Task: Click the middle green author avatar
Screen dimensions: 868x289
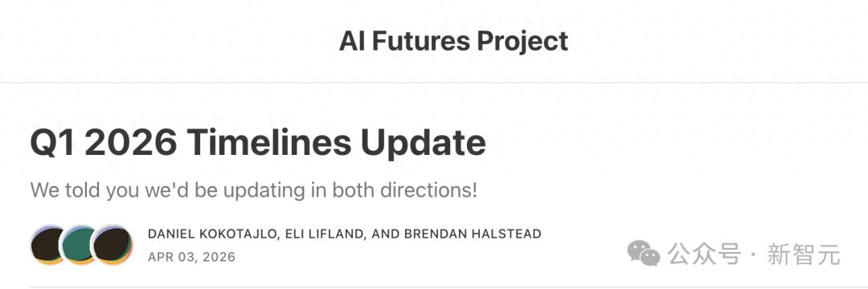Action: point(79,245)
